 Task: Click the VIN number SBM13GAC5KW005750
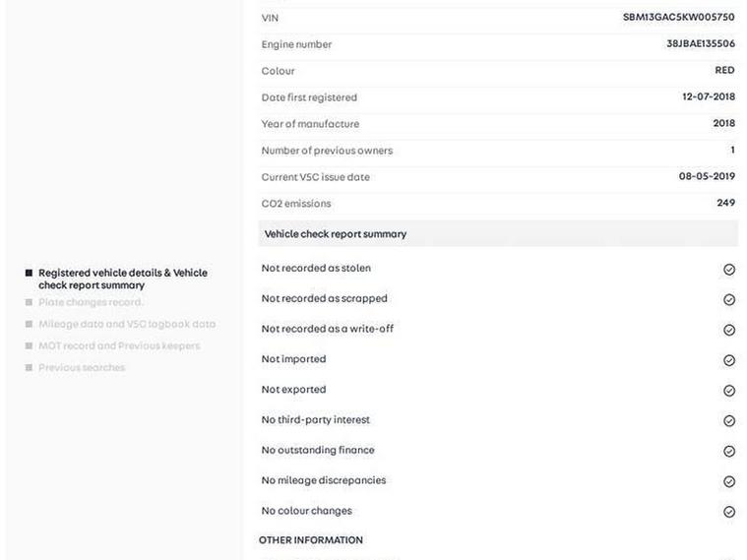[678, 18]
